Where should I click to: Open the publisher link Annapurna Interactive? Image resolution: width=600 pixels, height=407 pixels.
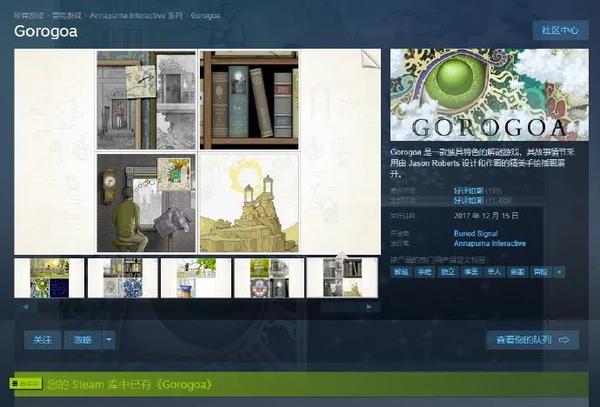click(489, 243)
